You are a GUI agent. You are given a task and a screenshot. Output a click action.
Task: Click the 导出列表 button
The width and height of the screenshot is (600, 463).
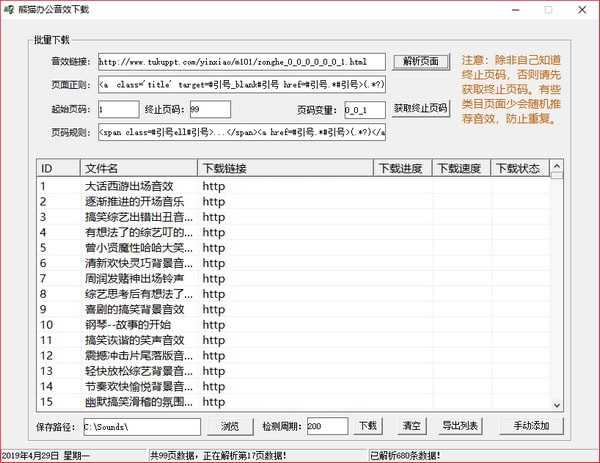click(460, 426)
